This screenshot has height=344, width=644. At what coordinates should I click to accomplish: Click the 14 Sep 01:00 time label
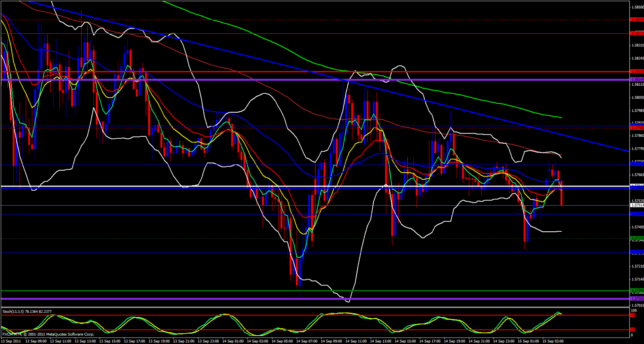click(233, 341)
